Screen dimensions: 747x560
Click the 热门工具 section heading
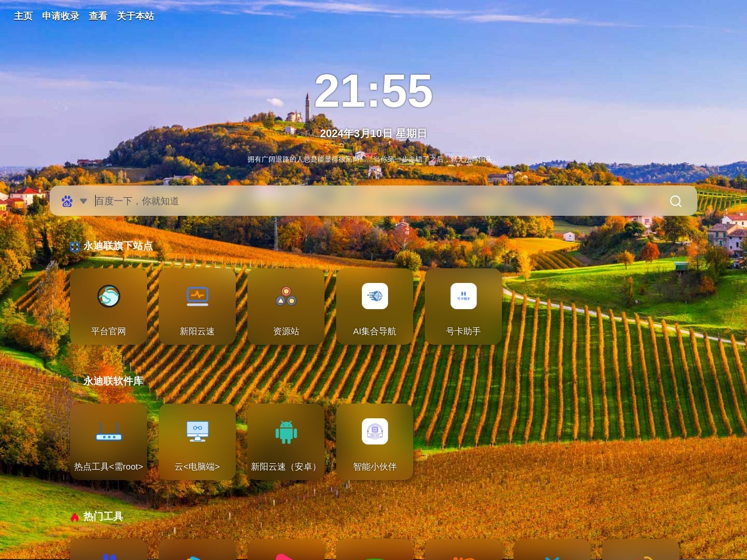click(x=103, y=516)
